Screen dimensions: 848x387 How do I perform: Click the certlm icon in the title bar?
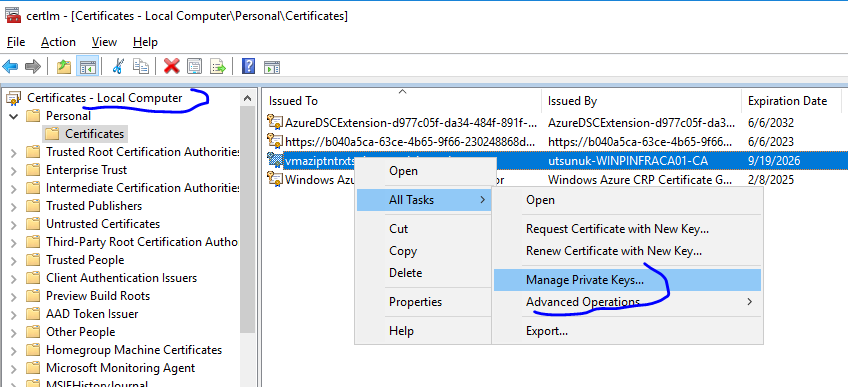point(14,16)
